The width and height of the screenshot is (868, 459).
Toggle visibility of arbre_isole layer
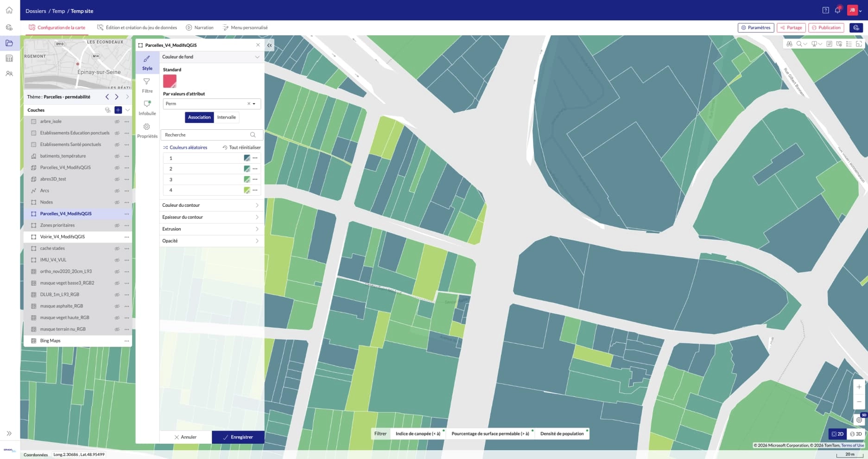point(117,121)
